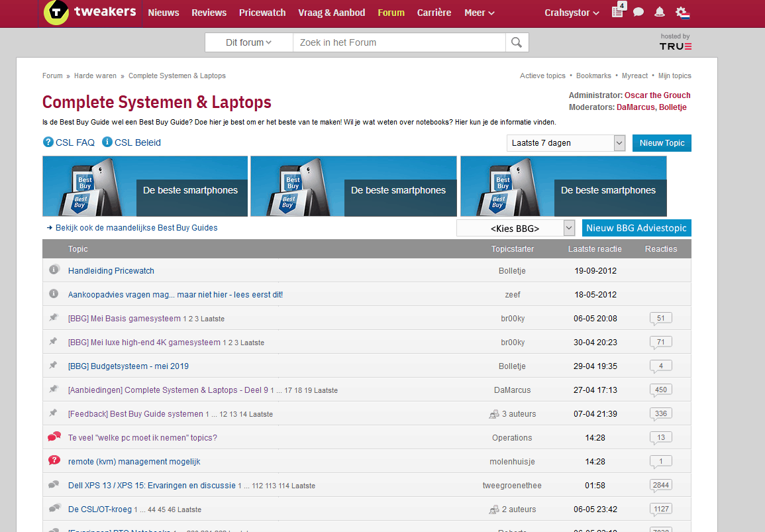Open the '<Kies BBG>' dropdown
The height and width of the screenshot is (532, 765).
point(515,228)
